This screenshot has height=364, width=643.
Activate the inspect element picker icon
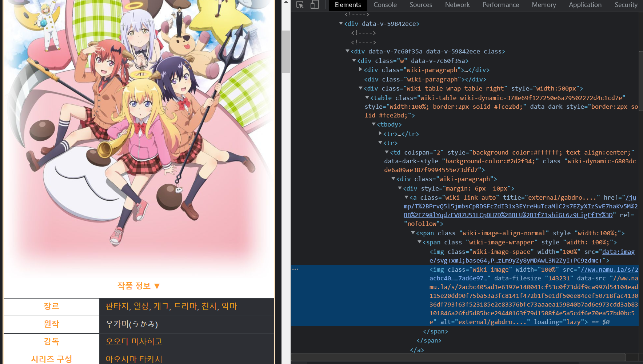[300, 5]
